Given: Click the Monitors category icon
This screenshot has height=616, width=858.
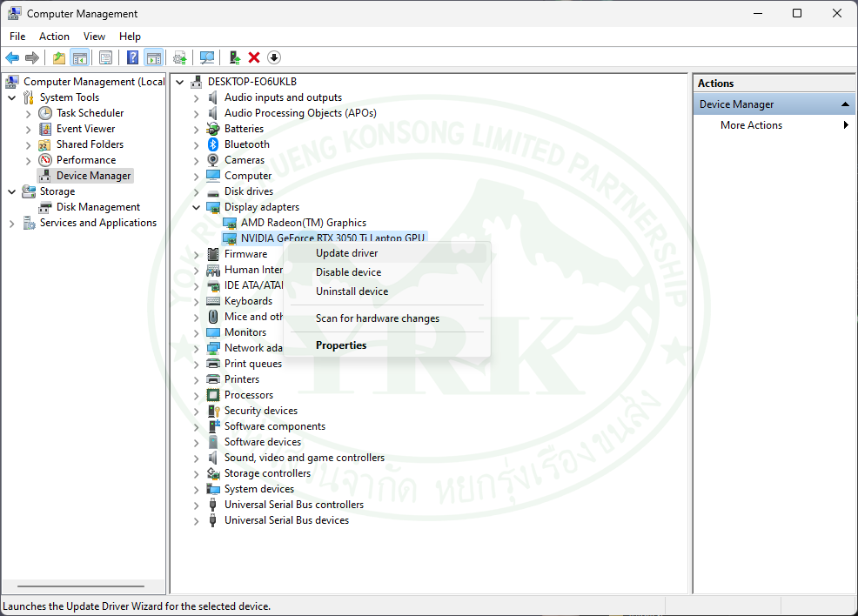Looking at the screenshot, I should point(213,332).
